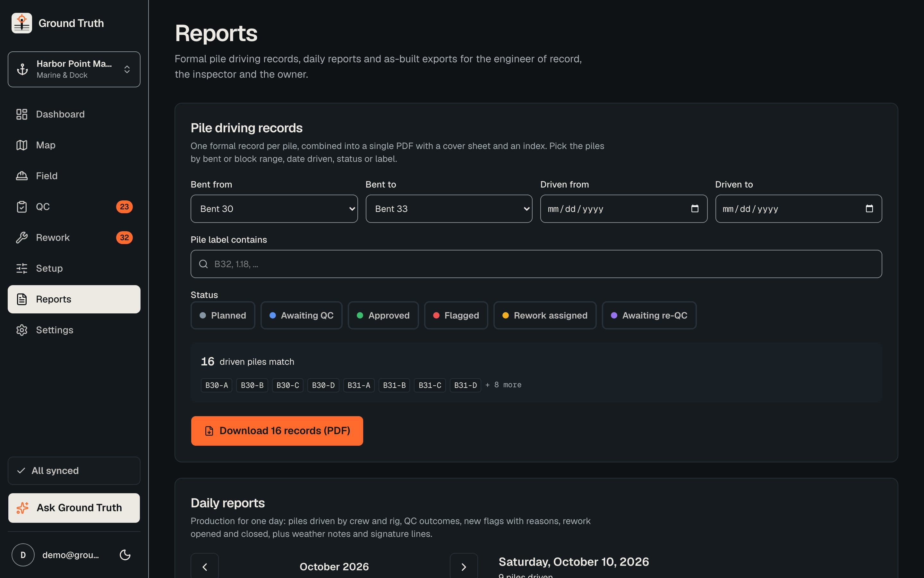Image resolution: width=924 pixels, height=578 pixels.
Task: Click the Driven from date field
Action: (x=623, y=209)
